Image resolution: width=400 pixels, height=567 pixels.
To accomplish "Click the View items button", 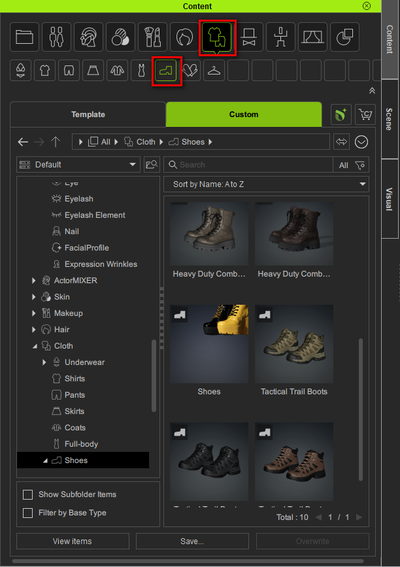I will (x=72, y=541).
